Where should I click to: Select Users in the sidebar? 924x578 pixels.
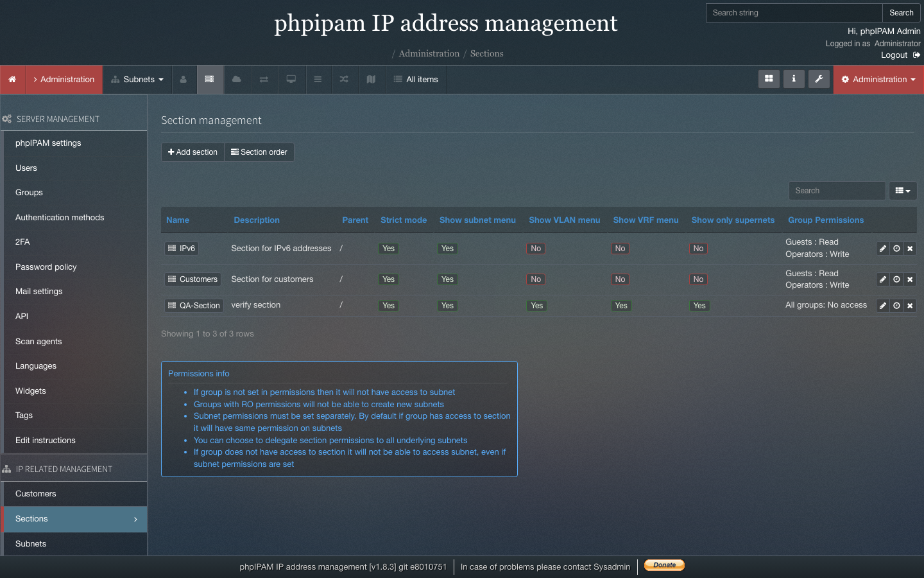(26, 168)
